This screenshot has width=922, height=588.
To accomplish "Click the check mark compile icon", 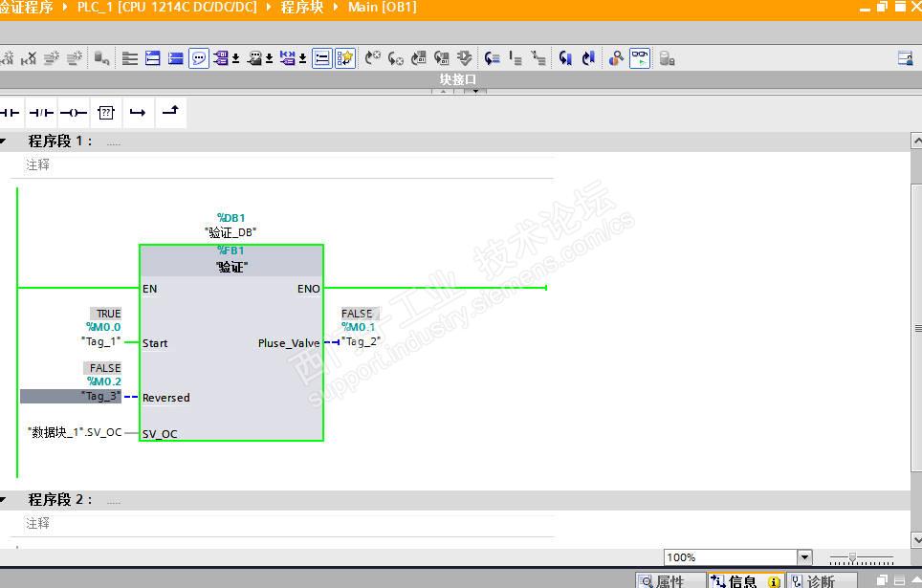I will (465, 58).
